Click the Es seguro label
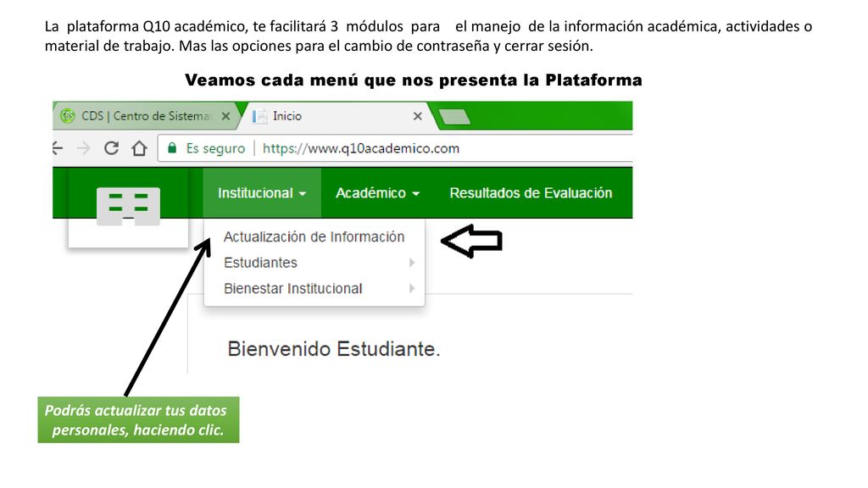The width and height of the screenshot is (868, 488). point(215,148)
